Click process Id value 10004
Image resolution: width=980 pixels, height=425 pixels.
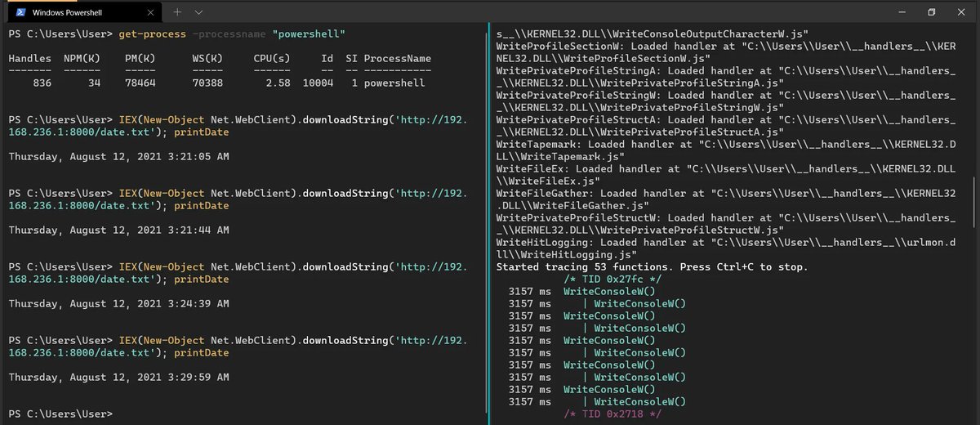[318, 83]
